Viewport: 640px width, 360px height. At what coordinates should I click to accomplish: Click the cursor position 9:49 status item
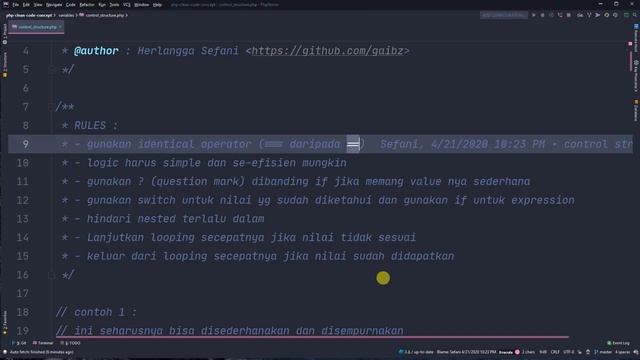pos(543,352)
